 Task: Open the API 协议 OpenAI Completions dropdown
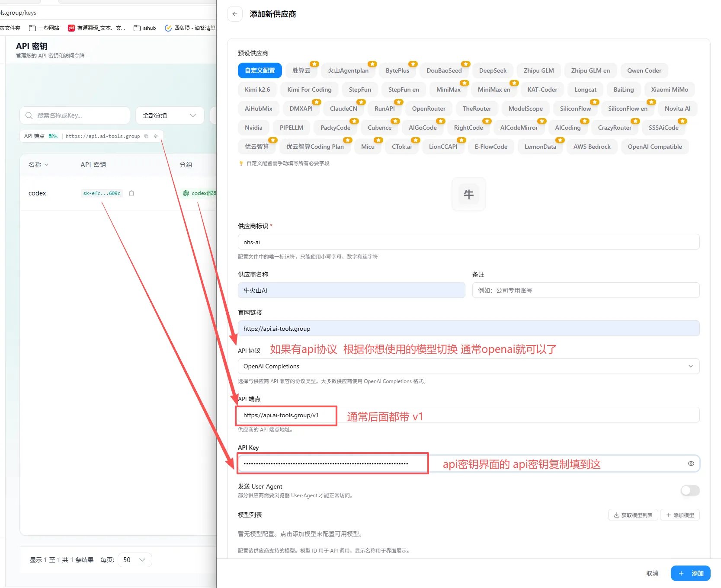tap(468, 366)
